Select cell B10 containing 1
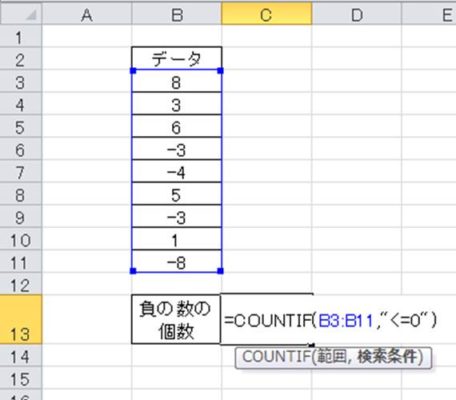The image size is (456, 400). pos(177,239)
